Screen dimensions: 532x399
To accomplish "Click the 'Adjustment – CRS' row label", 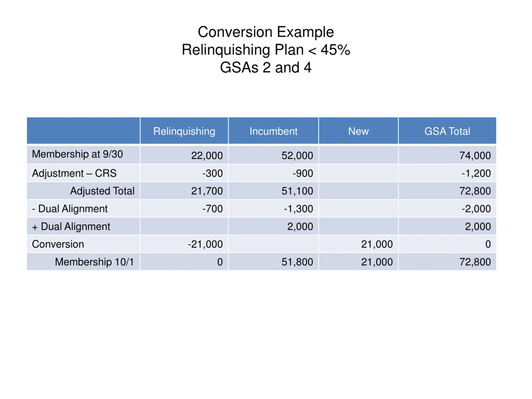I will pyautogui.click(x=74, y=173).
